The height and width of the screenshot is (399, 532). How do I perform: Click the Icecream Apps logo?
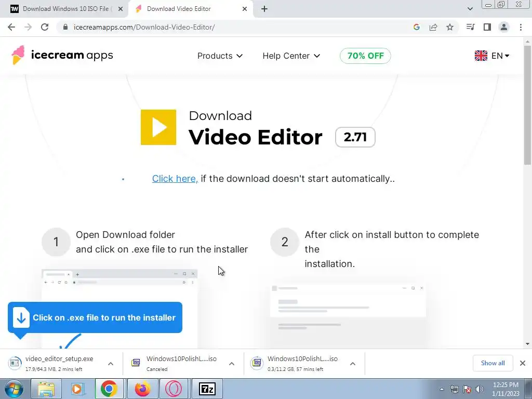tap(62, 55)
